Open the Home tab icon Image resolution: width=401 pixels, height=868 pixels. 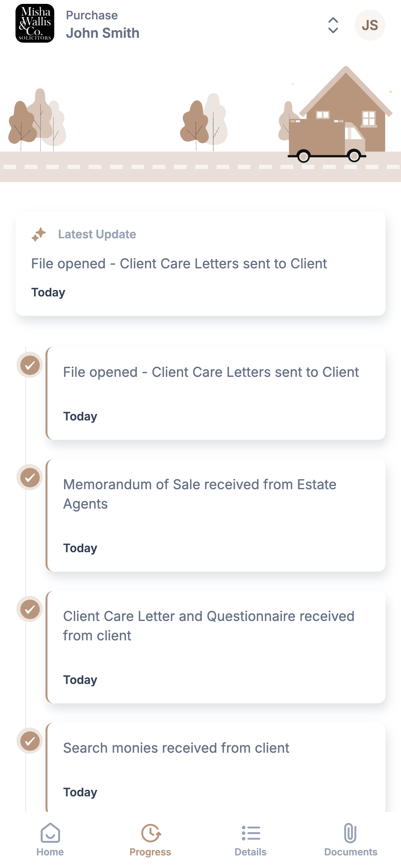(x=50, y=833)
